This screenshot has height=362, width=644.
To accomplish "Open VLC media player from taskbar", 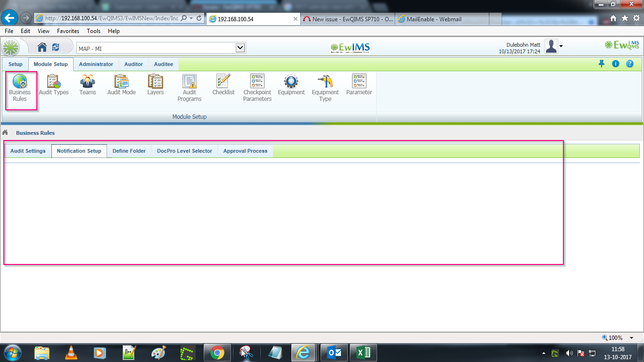I will click(71, 353).
